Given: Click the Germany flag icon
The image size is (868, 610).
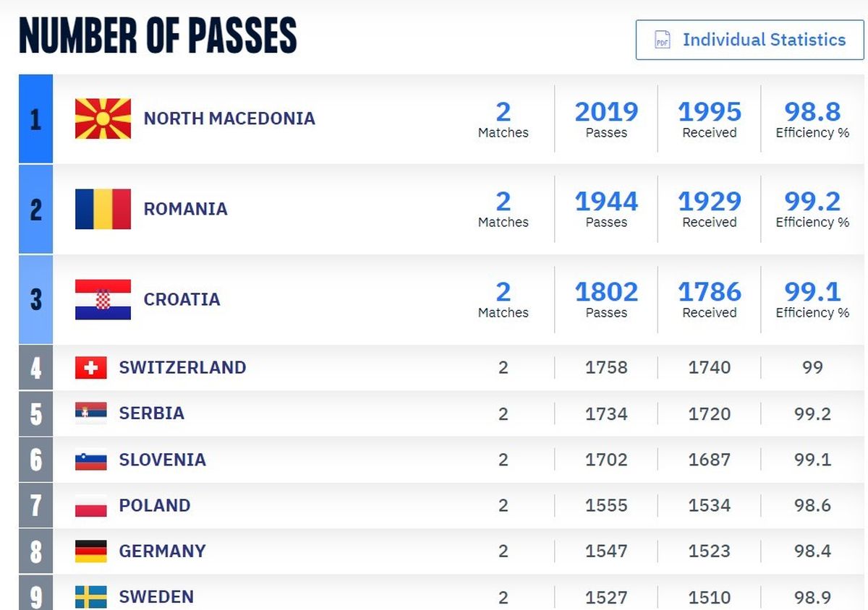Looking at the screenshot, I should click(91, 551).
